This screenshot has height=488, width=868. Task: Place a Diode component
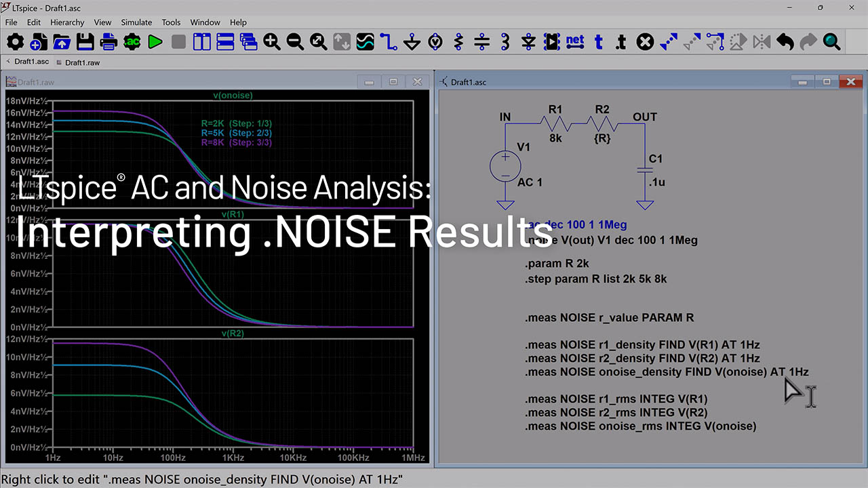[529, 42]
